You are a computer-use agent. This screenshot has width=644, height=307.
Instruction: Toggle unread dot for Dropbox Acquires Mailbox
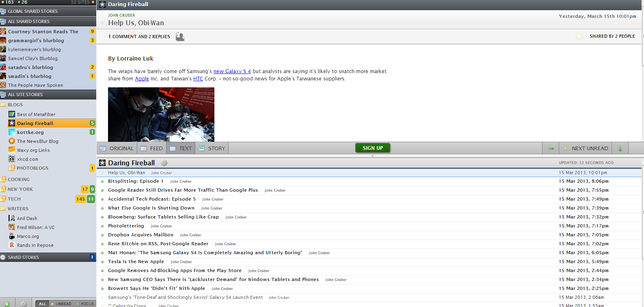102,235
